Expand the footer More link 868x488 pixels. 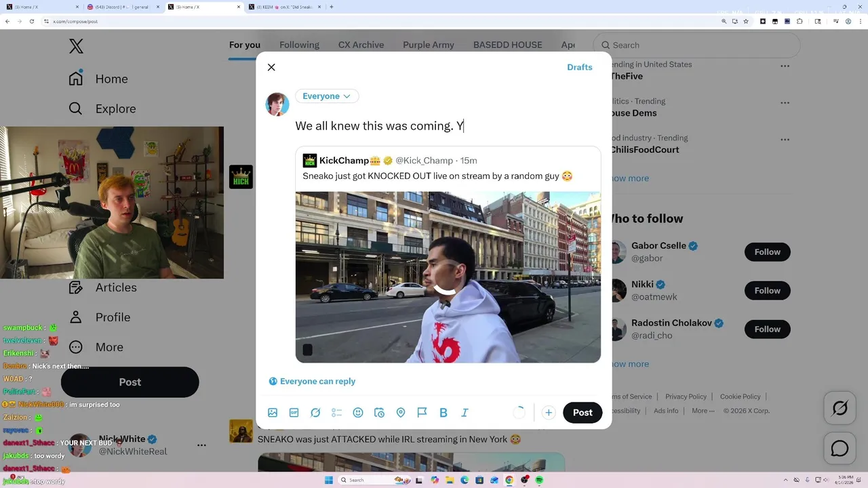point(702,411)
